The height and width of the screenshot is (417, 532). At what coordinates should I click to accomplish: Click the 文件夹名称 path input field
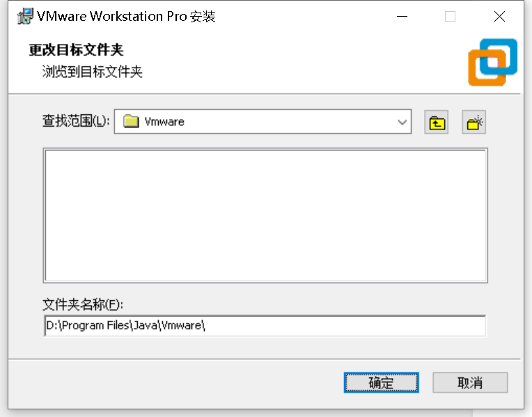pos(265,326)
